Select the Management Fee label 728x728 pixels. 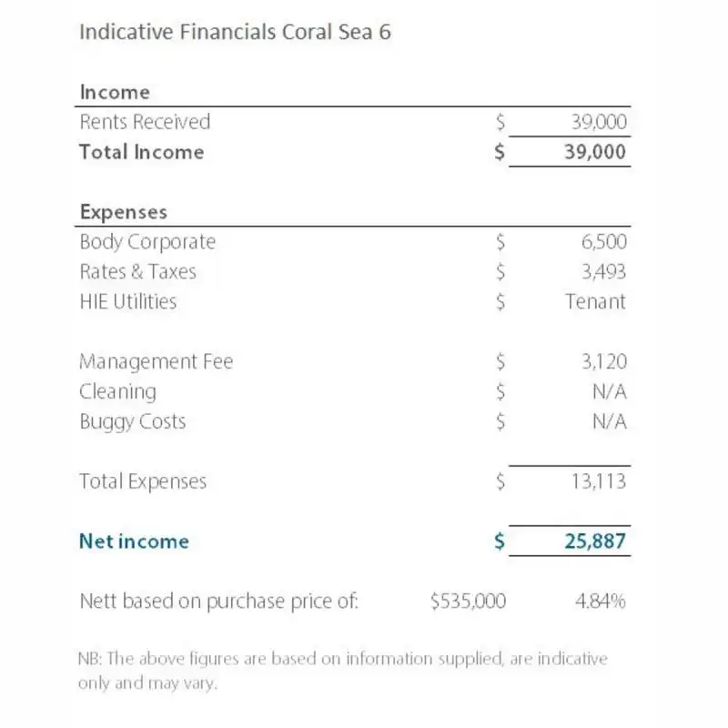157,361
